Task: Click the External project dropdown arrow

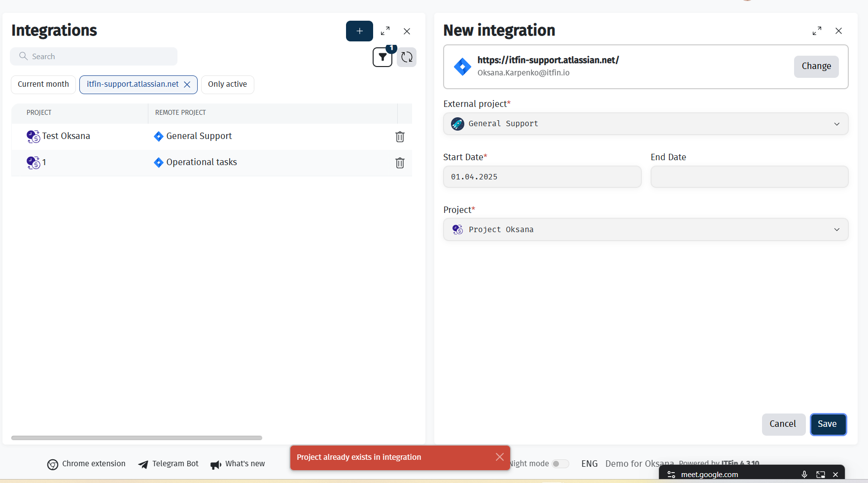Action: (x=836, y=124)
